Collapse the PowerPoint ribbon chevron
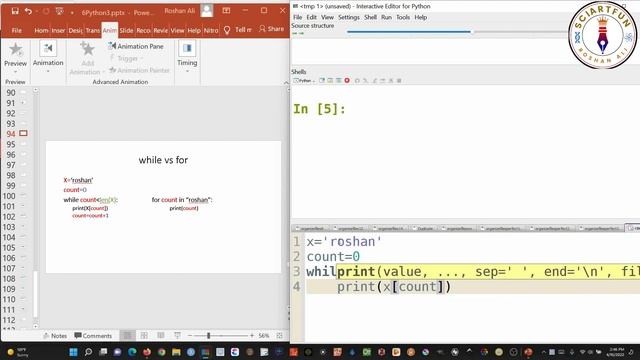Image resolution: width=640 pixels, height=360 pixels. (x=286, y=82)
